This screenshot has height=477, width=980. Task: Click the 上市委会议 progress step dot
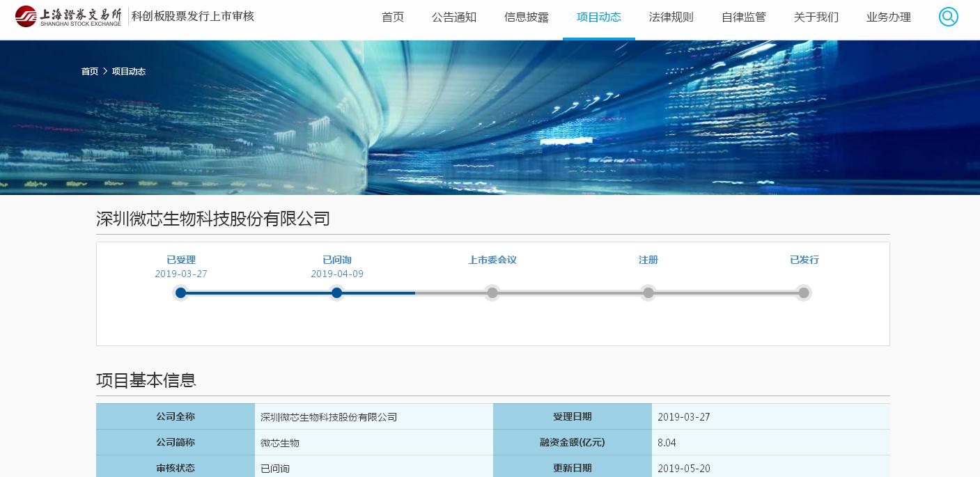[492, 293]
